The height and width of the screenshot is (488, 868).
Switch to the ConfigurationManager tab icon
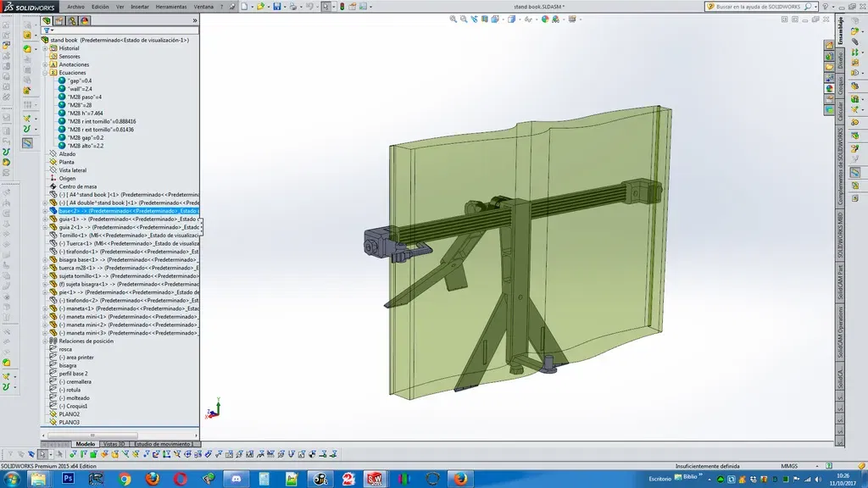tap(72, 20)
